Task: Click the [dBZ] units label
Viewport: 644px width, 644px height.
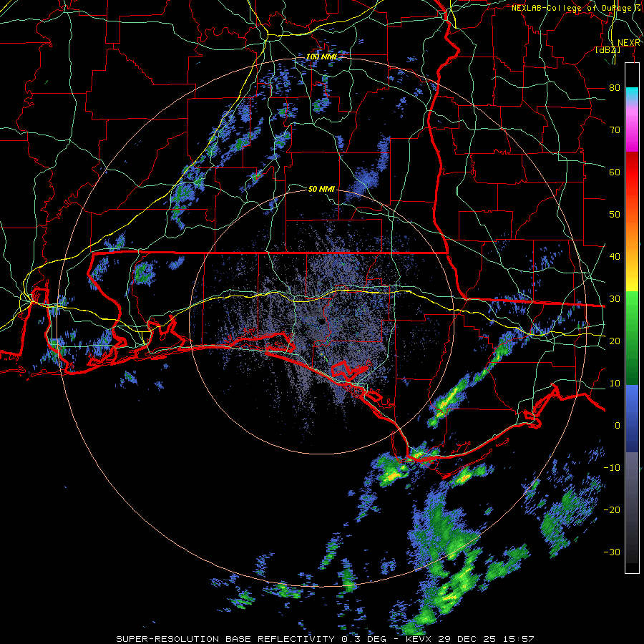Action: [608, 49]
